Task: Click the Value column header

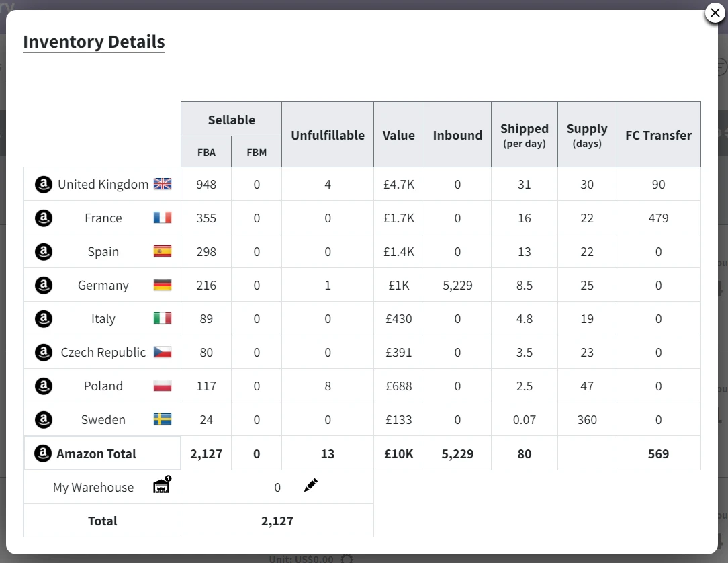Action: [x=399, y=135]
